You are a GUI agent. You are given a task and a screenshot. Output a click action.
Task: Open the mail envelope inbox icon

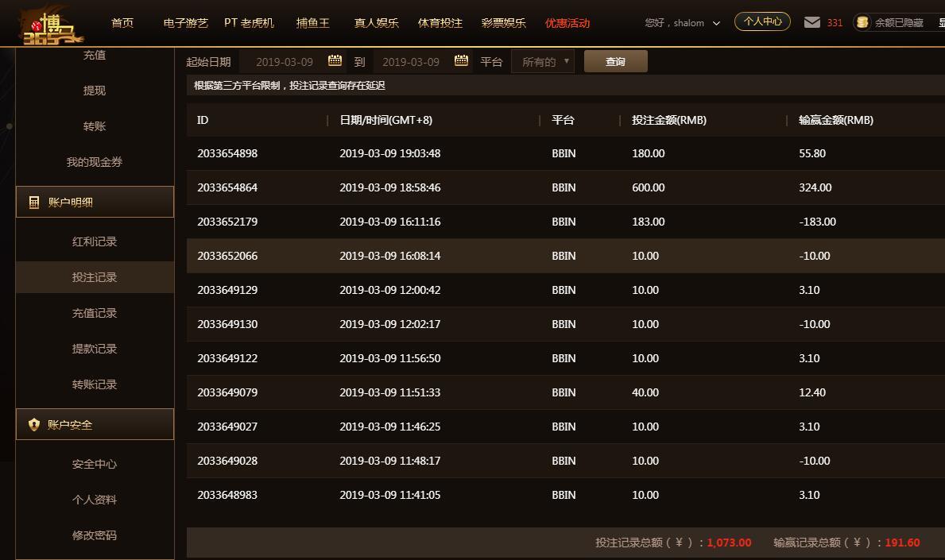(x=811, y=22)
